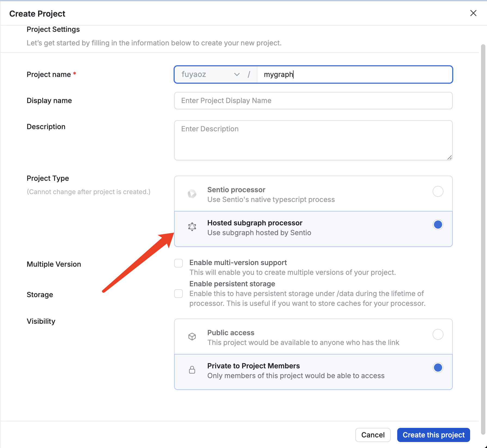The height and width of the screenshot is (448, 487).
Task: Click the chevron next to fuyaoz
Action: pyautogui.click(x=237, y=74)
